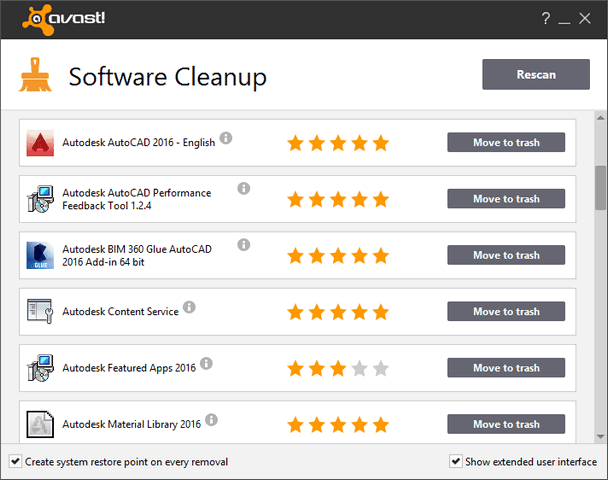This screenshot has width=608, height=480.
Task: Click the scrollbar up arrow
Action: (x=600, y=117)
